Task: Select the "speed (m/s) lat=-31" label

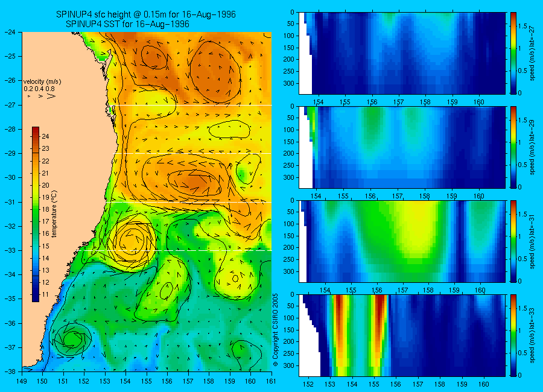Action: [x=533, y=241]
